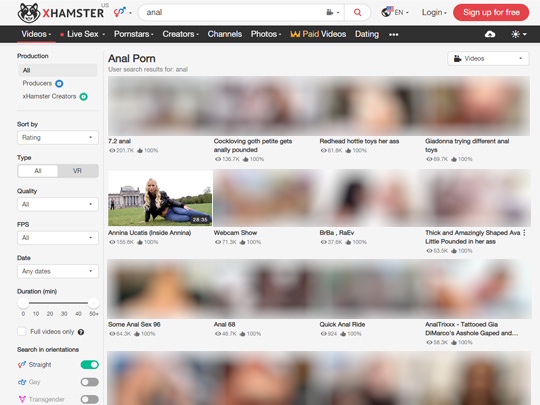Click the eye views icon under BrBa , RaEv

[x=323, y=242]
